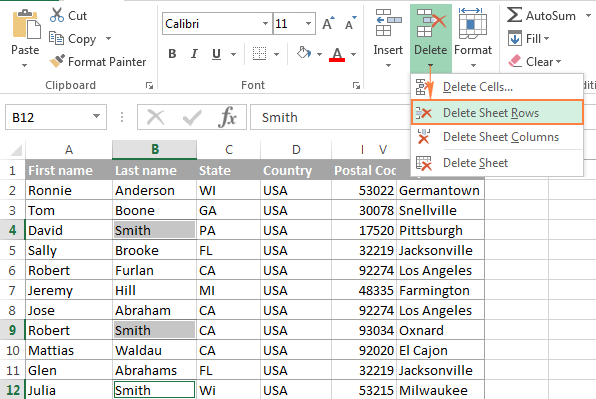596x399 pixels.
Task: Click postal code 30078 cell
Action: click(x=364, y=210)
